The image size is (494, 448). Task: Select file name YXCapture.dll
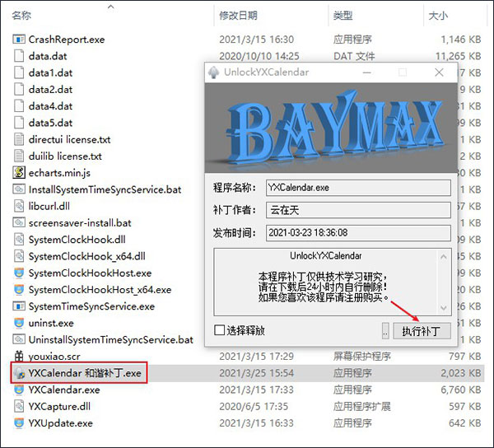(x=59, y=407)
